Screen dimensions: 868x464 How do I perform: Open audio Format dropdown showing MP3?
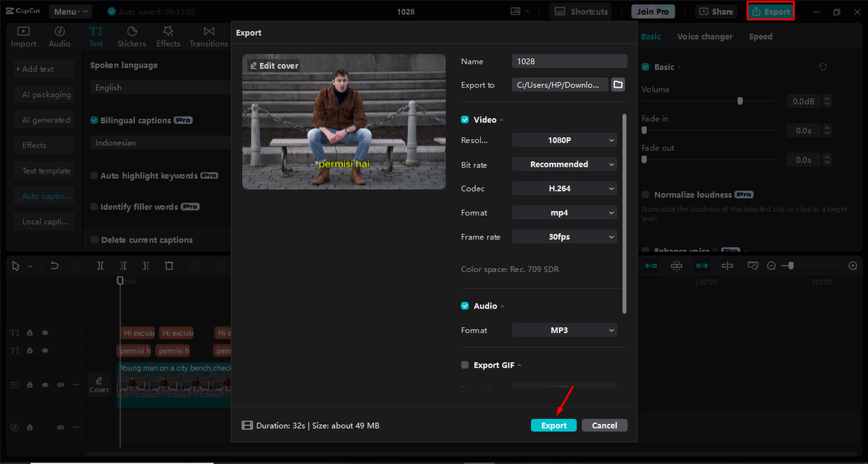[x=565, y=330]
